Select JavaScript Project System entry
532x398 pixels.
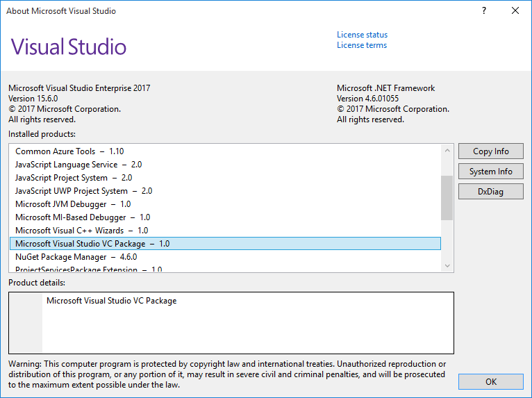tap(225, 178)
